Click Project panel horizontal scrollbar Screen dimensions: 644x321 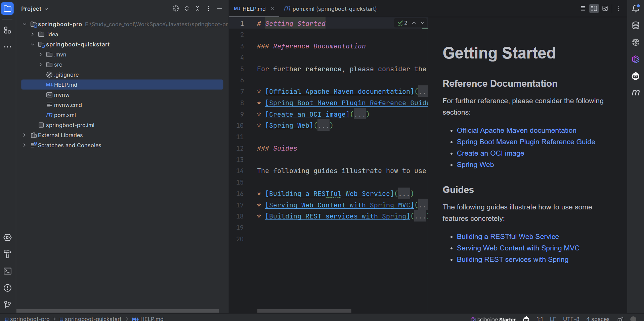(118, 311)
